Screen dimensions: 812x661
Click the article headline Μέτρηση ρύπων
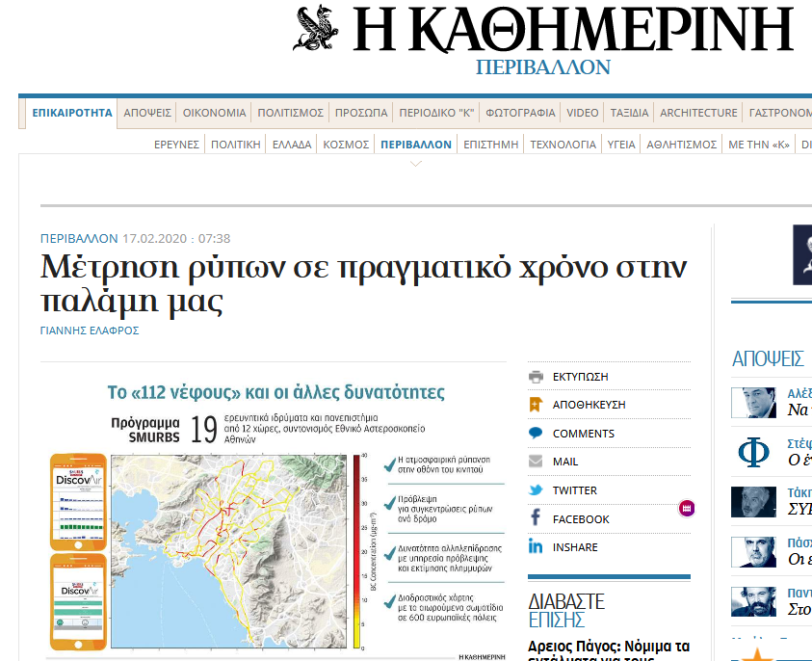(x=362, y=283)
